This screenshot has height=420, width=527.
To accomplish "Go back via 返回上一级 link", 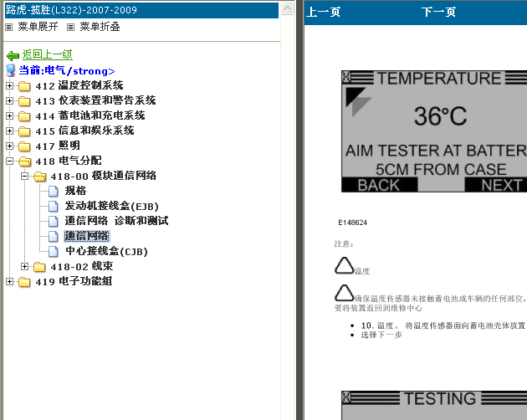I will click(47, 54).
